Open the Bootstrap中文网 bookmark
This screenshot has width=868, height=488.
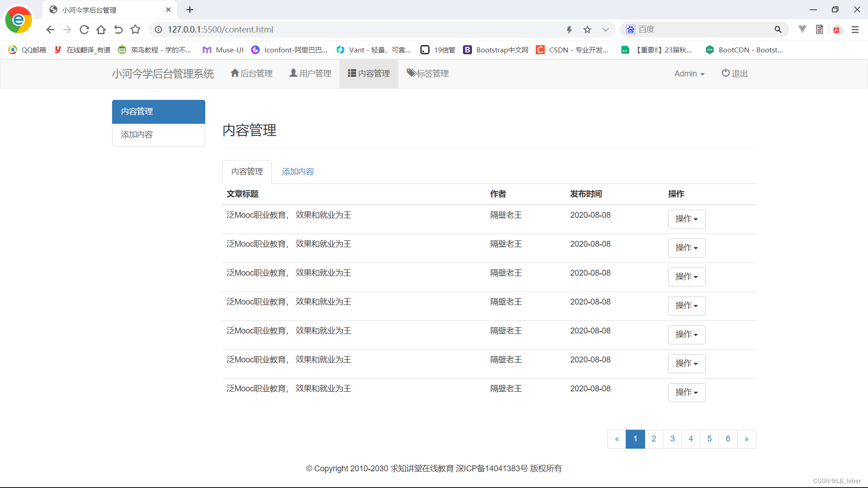pyautogui.click(x=496, y=50)
